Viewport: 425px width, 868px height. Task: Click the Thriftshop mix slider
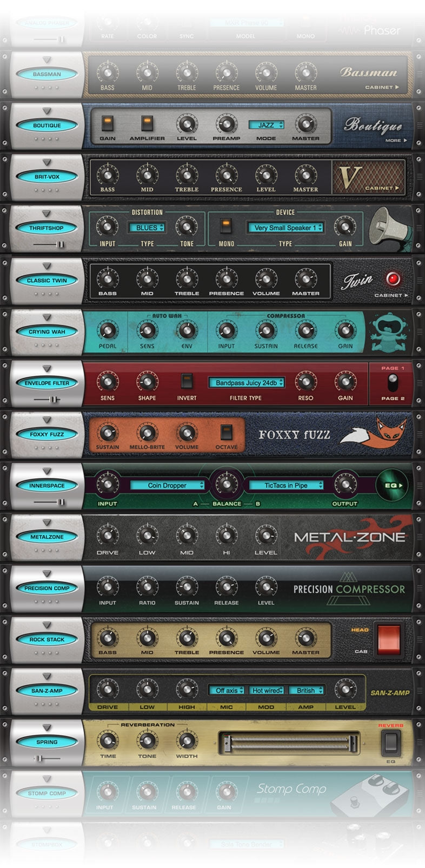click(48, 244)
